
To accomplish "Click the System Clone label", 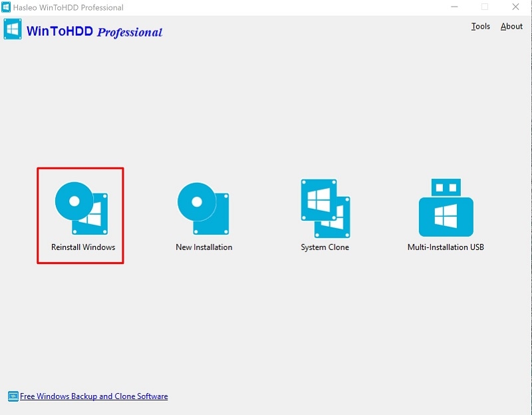I will pos(325,247).
